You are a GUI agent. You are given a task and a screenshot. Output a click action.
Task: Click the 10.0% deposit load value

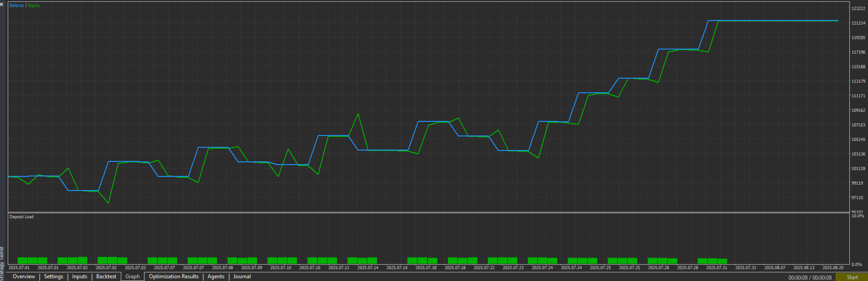(x=858, y=216)
